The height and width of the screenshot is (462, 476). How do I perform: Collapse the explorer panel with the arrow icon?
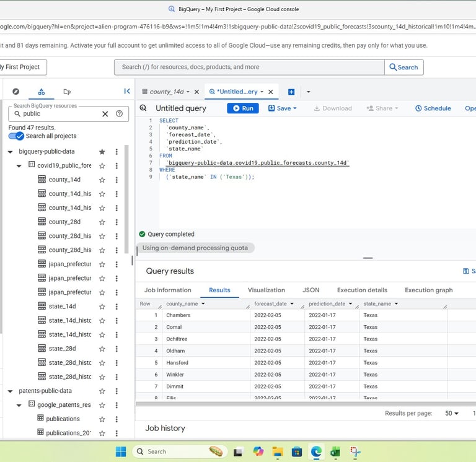(x=127, y=91)
